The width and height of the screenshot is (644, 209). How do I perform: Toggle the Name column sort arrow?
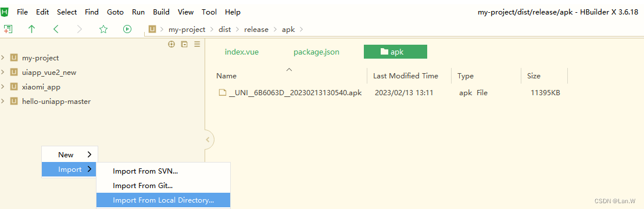click(x=289, y=70)
